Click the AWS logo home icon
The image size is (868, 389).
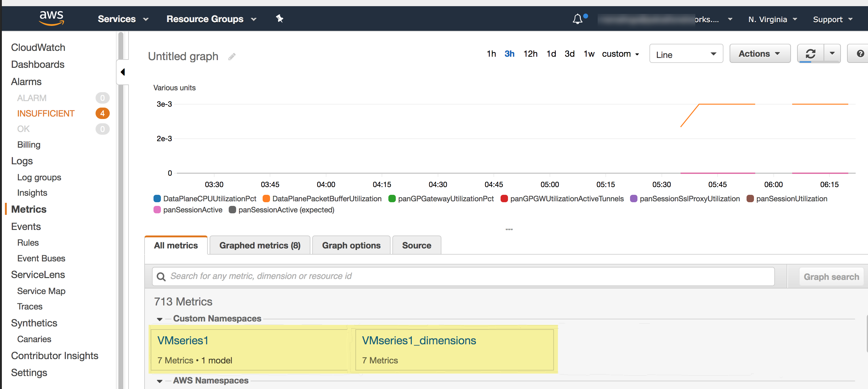51,18
